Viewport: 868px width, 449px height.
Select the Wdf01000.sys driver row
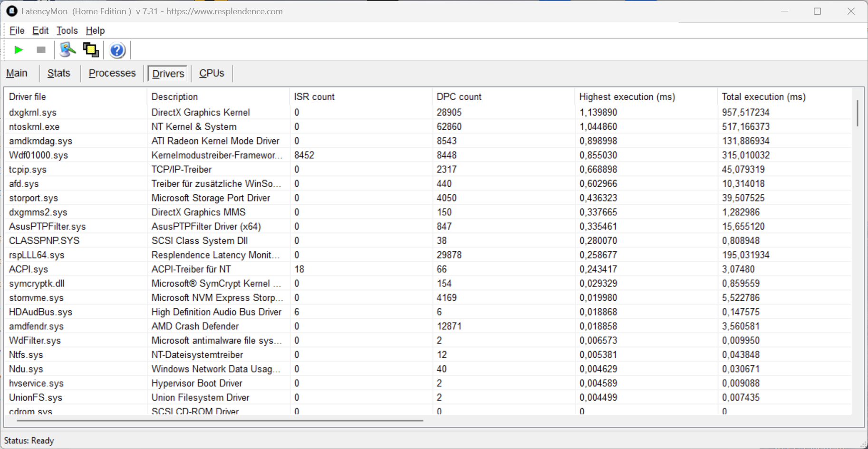click(x=39, y=155)
